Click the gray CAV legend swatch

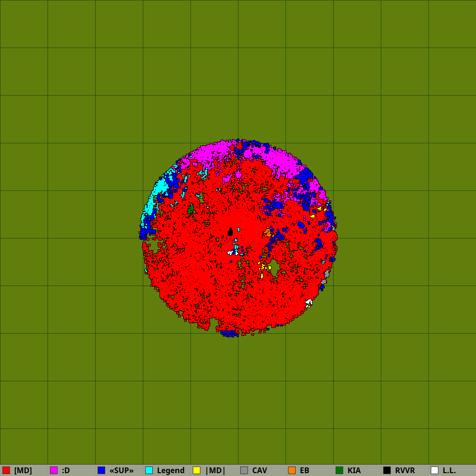point(244,470)
